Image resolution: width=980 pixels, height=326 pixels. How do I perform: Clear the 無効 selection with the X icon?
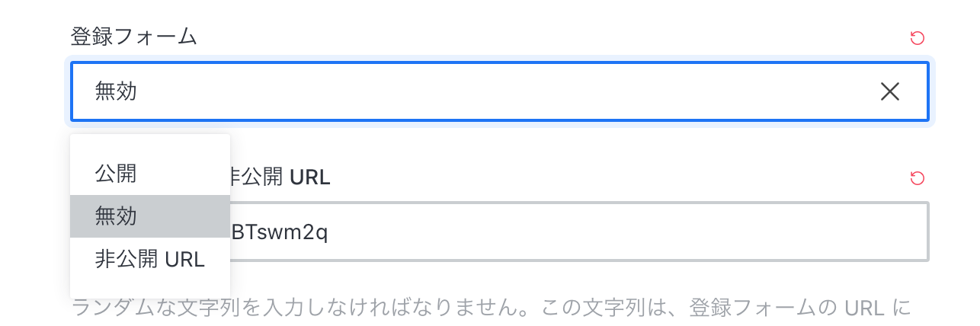pyautogui.click(x=889, y=92)
